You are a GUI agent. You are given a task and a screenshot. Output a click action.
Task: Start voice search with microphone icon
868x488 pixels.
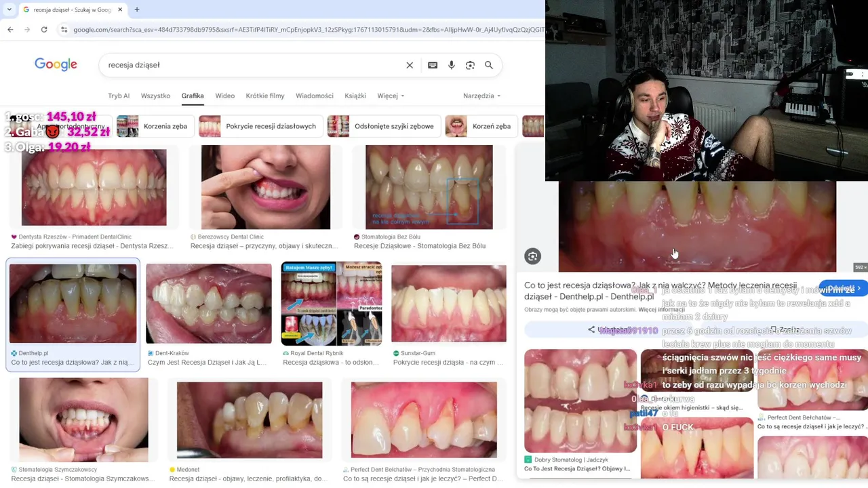pyautogui.click(x=452, y=65)
